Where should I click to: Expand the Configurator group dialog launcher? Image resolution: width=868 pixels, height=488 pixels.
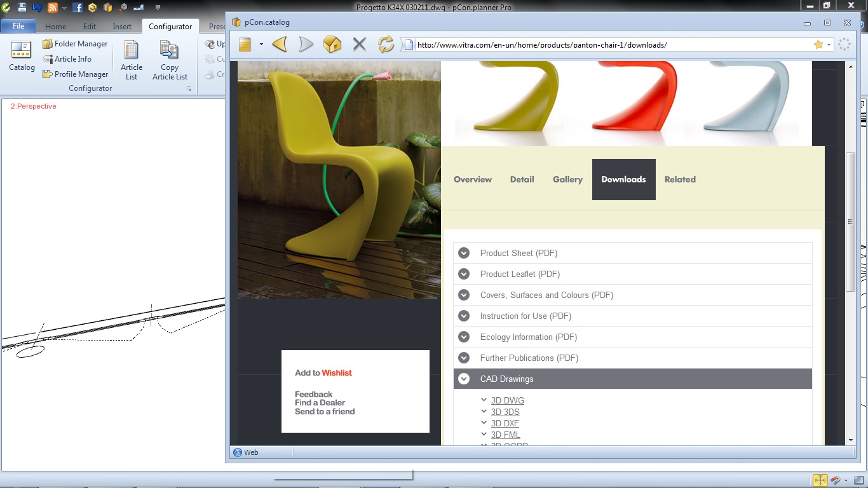(x=189, y=90)
